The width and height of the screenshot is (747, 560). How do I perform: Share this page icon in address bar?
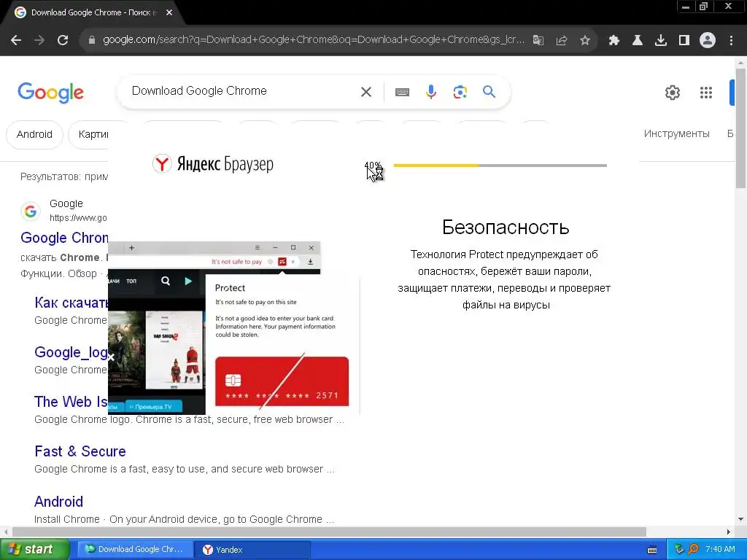562,40
